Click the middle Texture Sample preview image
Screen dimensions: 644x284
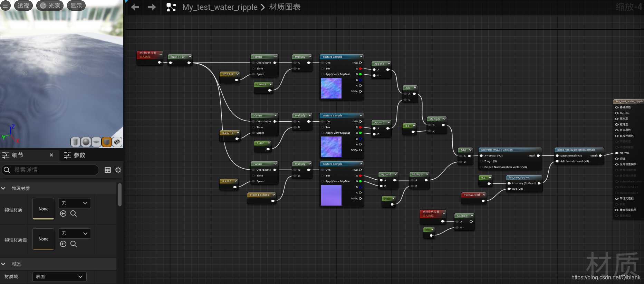click(x=331, y=147)
